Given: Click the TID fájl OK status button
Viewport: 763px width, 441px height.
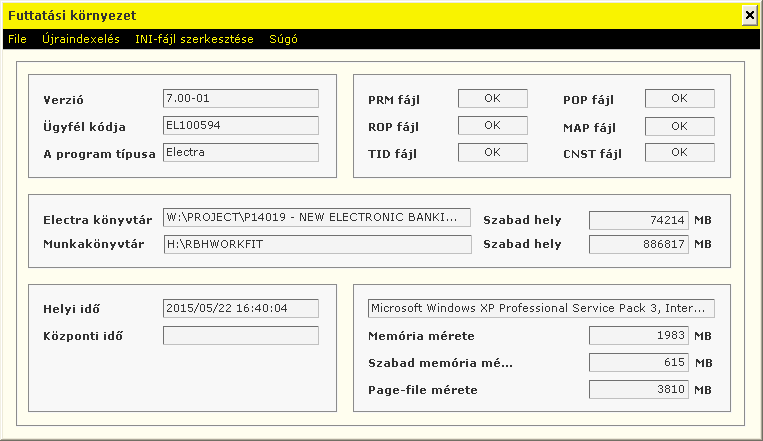Looking at the screenshot, I should pyautogui.click(x=492, y=152).
